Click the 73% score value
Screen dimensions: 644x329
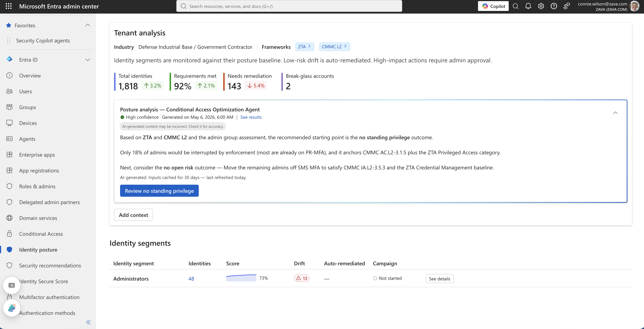pos(263,278)
